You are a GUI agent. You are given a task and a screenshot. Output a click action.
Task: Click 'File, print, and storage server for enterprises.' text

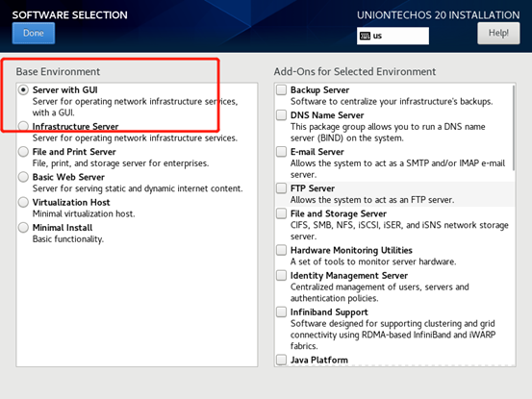click(x=120, y=163)
